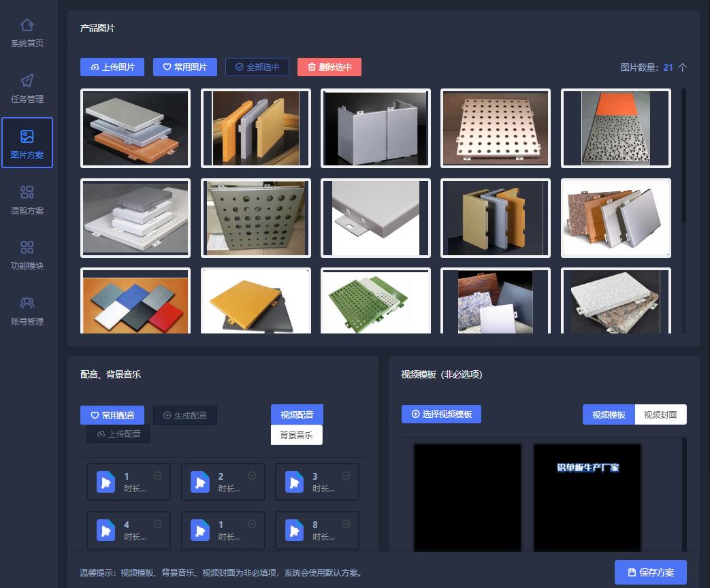Select video template titled 铝单板生产厂家
Screen dimensions: 710x588
coord(587,497)
